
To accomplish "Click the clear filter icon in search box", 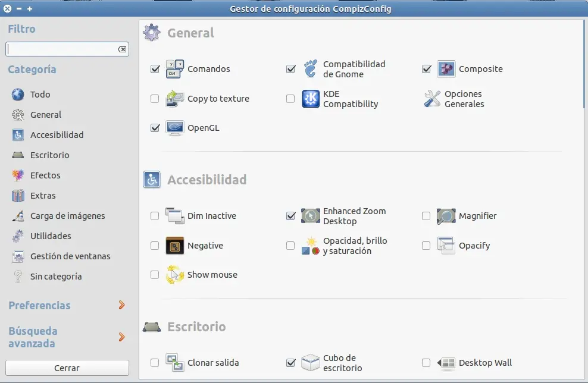I will [x=122, y=49].
